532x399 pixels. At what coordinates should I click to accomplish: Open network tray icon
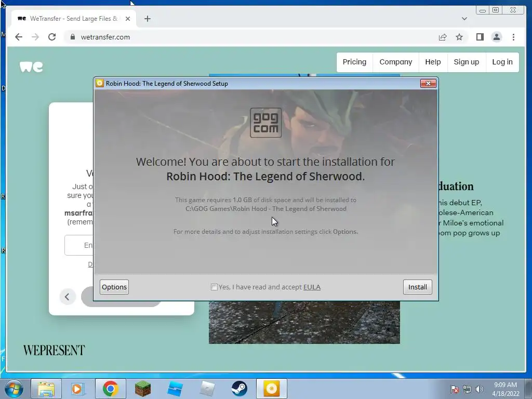coord(467,389)
